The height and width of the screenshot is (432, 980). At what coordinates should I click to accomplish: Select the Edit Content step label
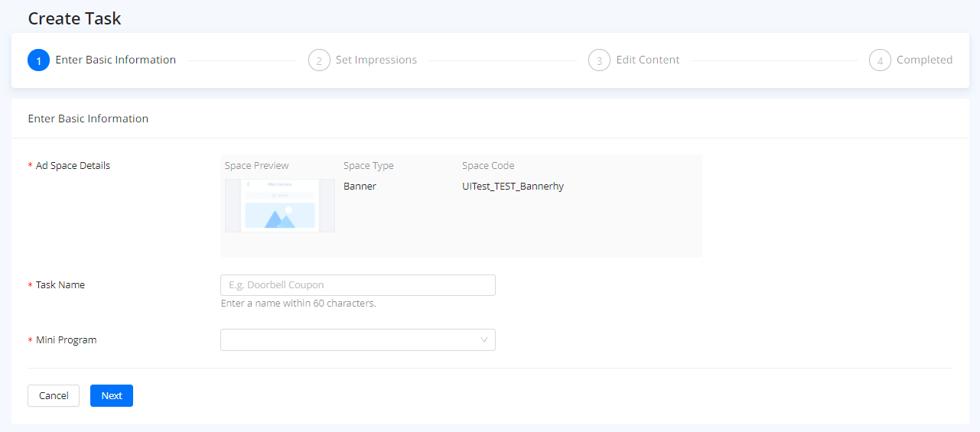click(x=648, y=60)
